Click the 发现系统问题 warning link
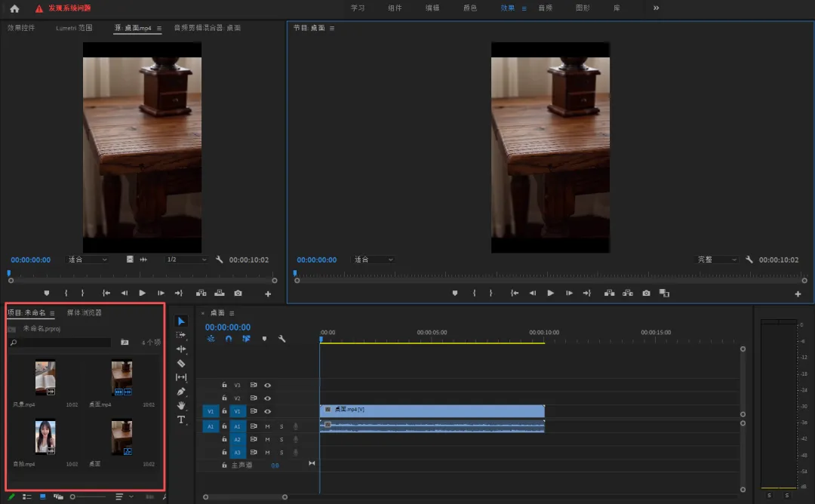This screenshot has width=815, height=504. [69, 8]
